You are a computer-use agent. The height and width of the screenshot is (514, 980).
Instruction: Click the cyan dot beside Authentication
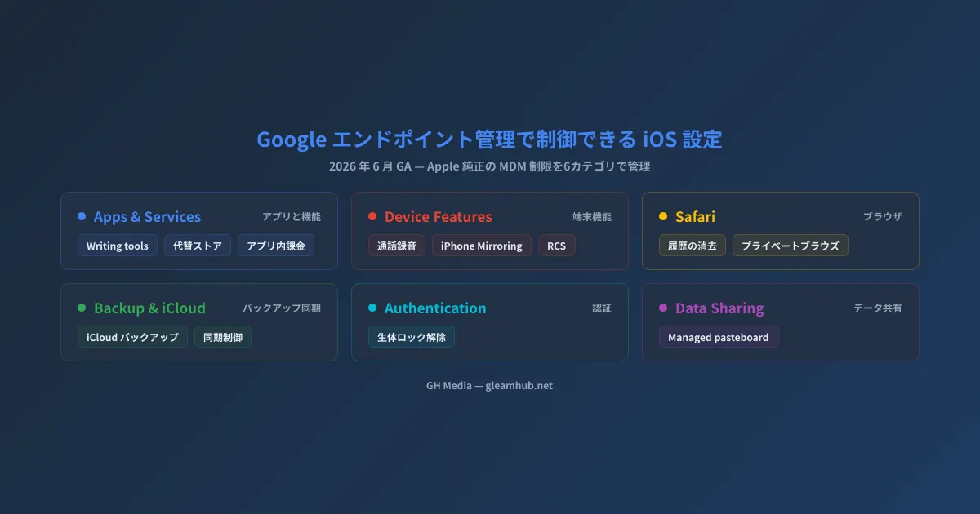point(372,308)
